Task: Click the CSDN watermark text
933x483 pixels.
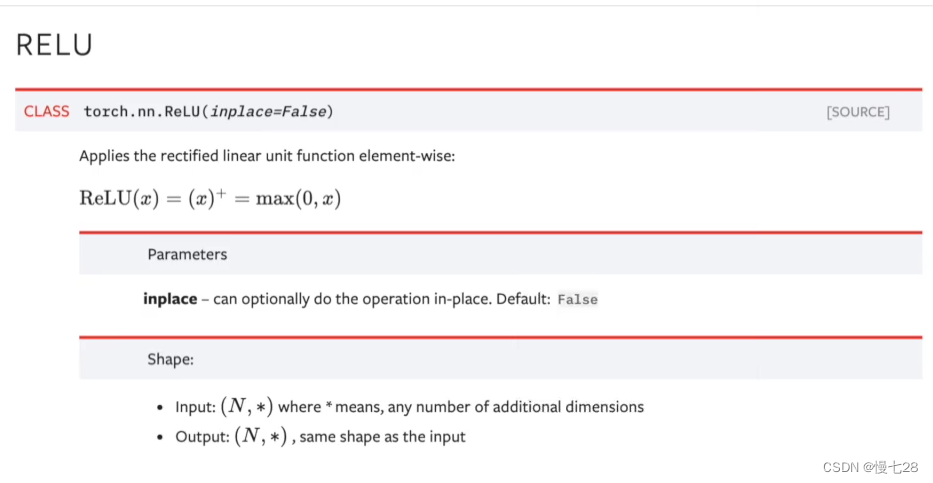Action: [871, 467]
